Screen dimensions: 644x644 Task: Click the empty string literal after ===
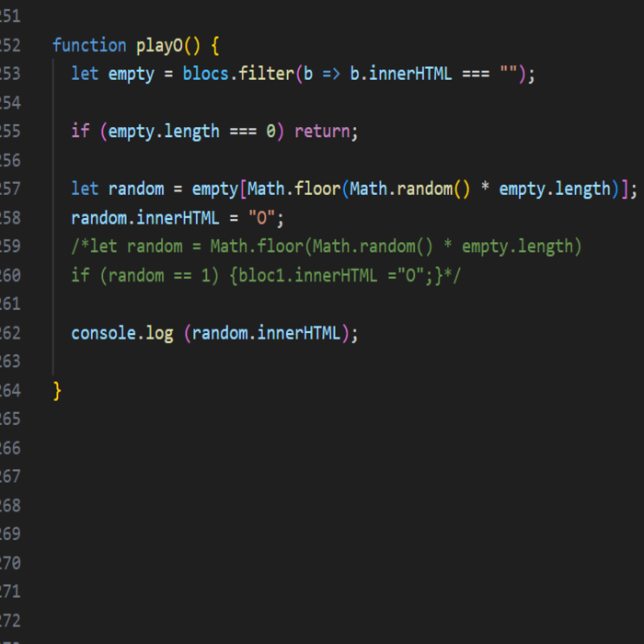click(x=508, y=74)
